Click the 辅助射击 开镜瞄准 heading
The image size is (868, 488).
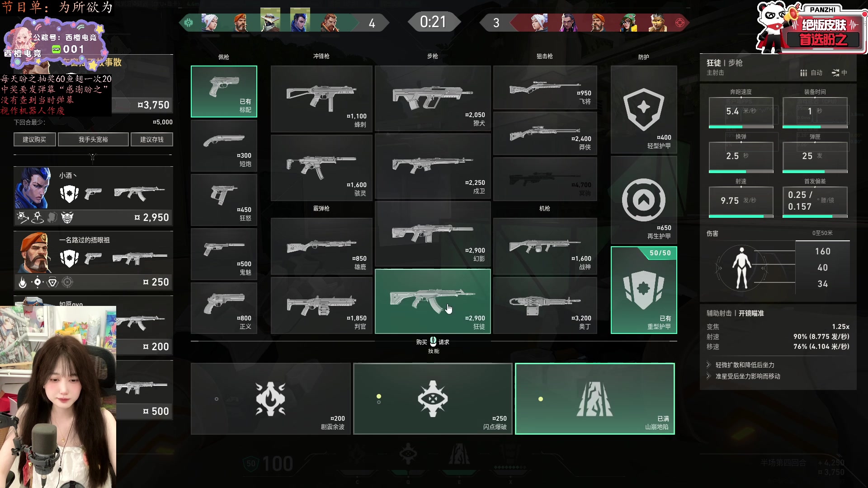[735, 313]
